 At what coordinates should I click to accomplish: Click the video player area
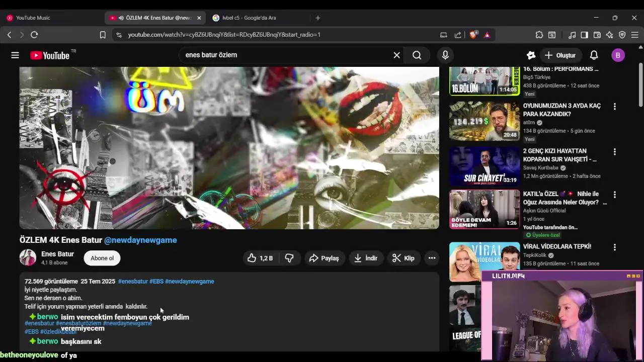point(229,148)
